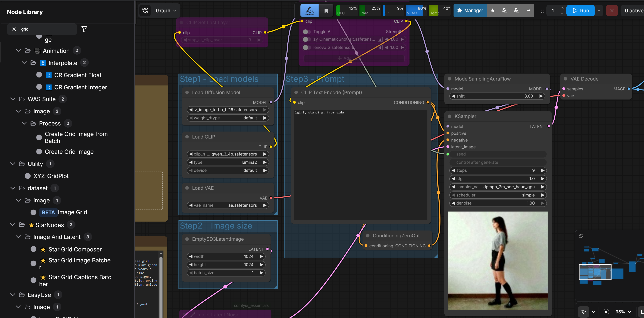Enable the zy_CinematicShot lora toggle
644x318 pixels.
click(x=307, y=39)
